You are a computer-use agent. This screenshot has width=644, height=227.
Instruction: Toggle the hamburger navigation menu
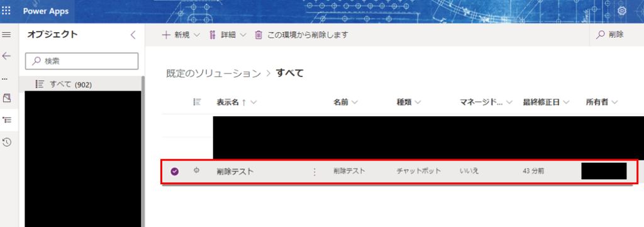pyautogui.click(x=6, y=35)
